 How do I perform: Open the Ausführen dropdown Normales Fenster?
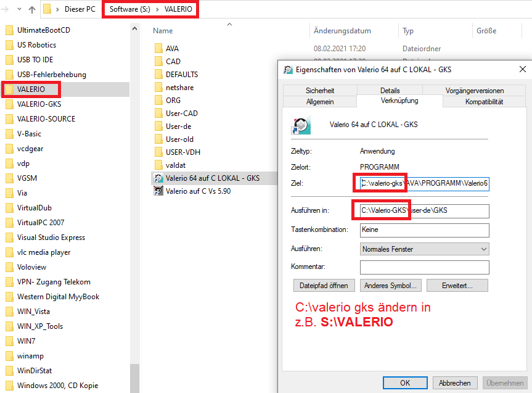tap(424, 249)
